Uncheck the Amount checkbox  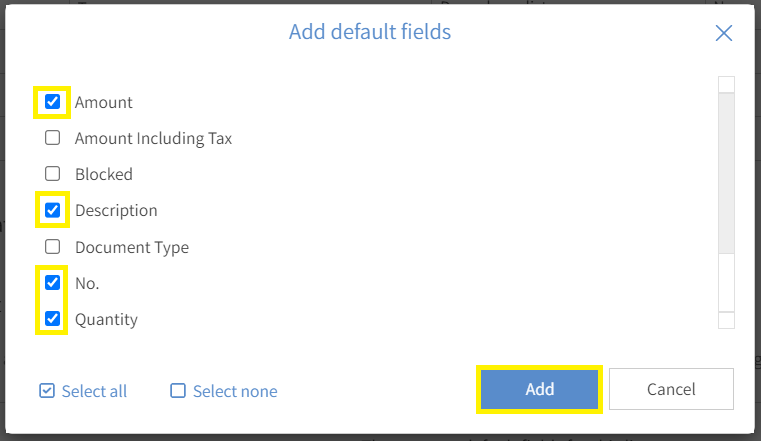pyautogui.click(x=52, y=102)
